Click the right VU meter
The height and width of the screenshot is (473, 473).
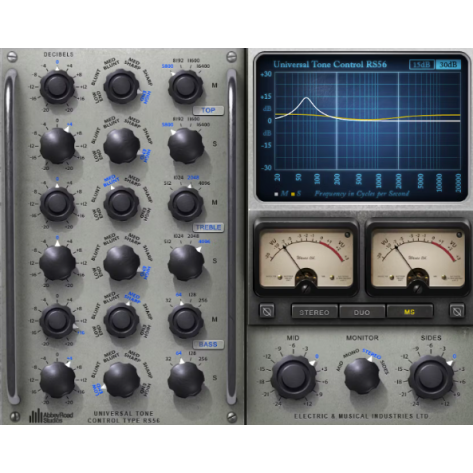[418, 258]
